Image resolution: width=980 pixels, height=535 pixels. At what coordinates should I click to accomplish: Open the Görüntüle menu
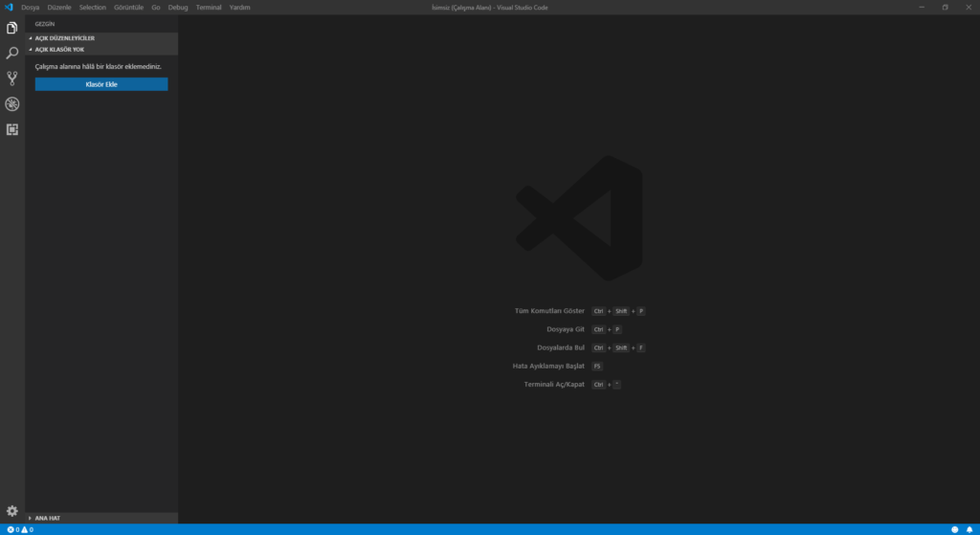129,8
